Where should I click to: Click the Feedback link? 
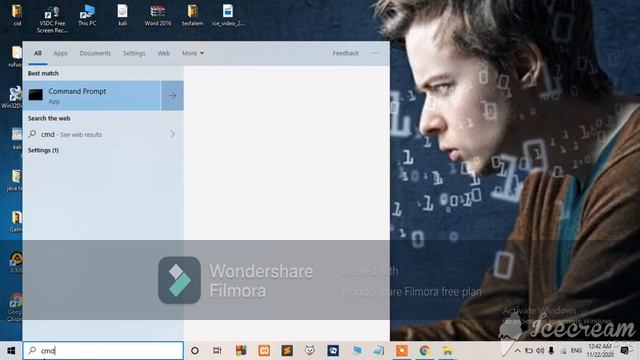tap(345, 53)
